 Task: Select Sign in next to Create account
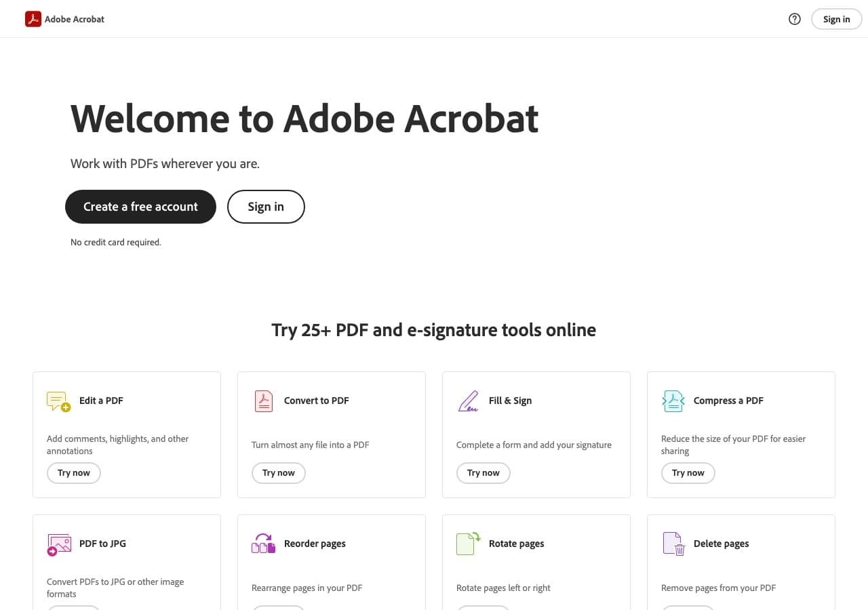pos(266,207)
